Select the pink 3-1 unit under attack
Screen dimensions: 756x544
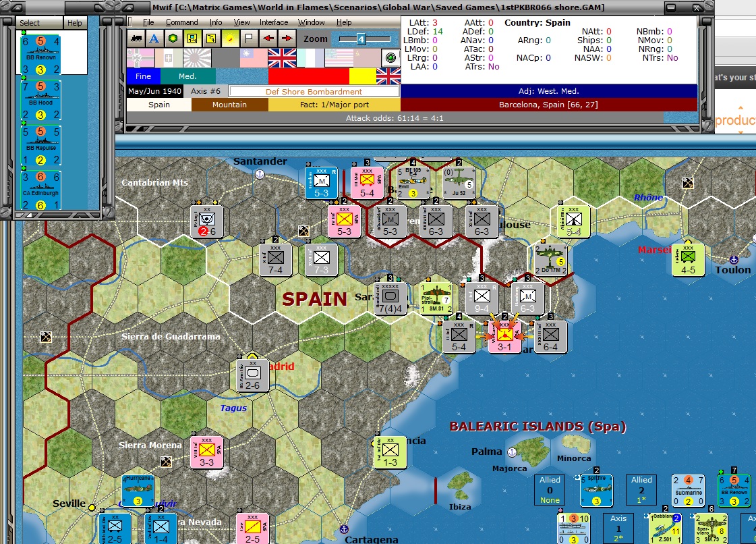[504, 336]
